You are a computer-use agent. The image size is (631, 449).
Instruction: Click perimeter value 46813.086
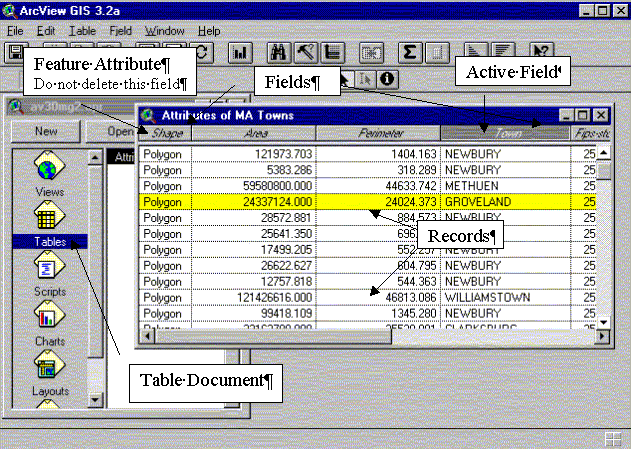click(411, 297)
